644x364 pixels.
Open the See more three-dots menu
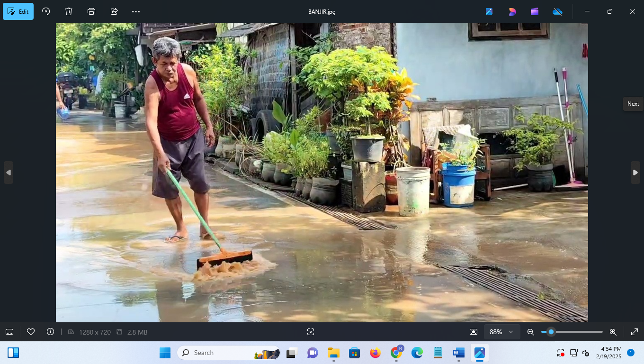pyautogui.click(x=136, y=11)
